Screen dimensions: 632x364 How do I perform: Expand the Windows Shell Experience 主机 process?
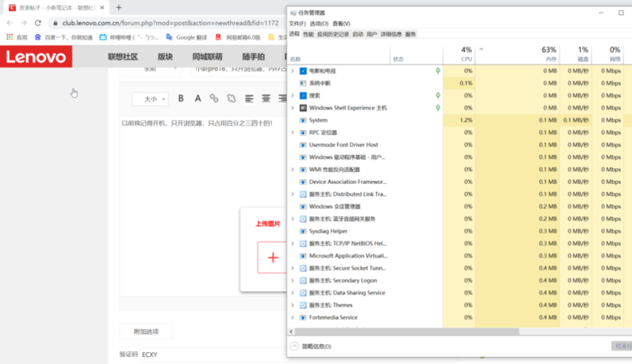pyautogui.click(x=293, y=108)
